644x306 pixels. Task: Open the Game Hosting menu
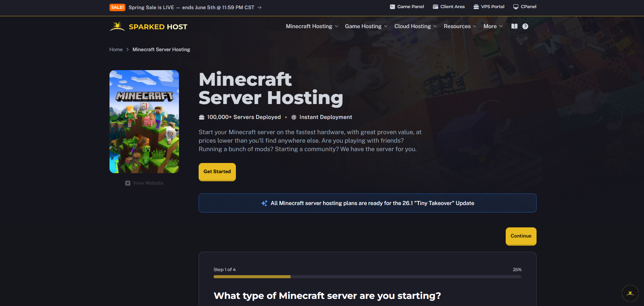363,26
